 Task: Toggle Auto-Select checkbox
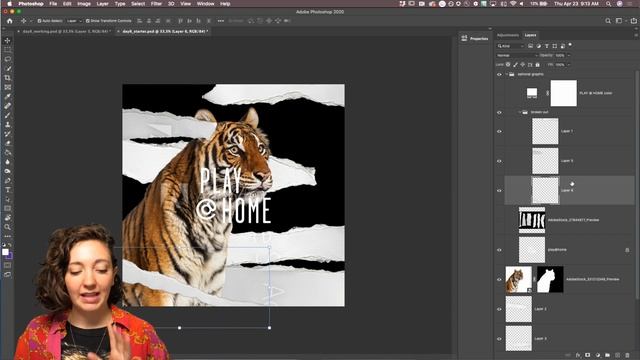click(40, 21)
